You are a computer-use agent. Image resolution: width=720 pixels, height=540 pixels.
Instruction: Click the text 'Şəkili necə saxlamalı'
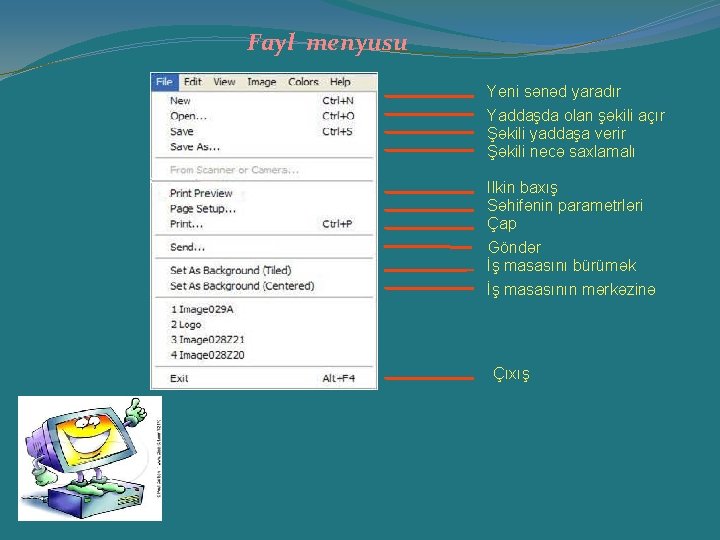coord(561,151)
